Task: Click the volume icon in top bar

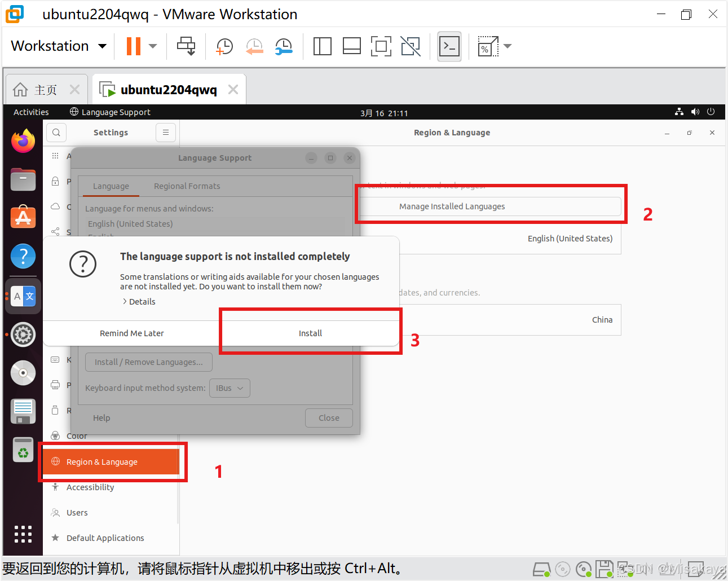Action: (x=695, y=112)
